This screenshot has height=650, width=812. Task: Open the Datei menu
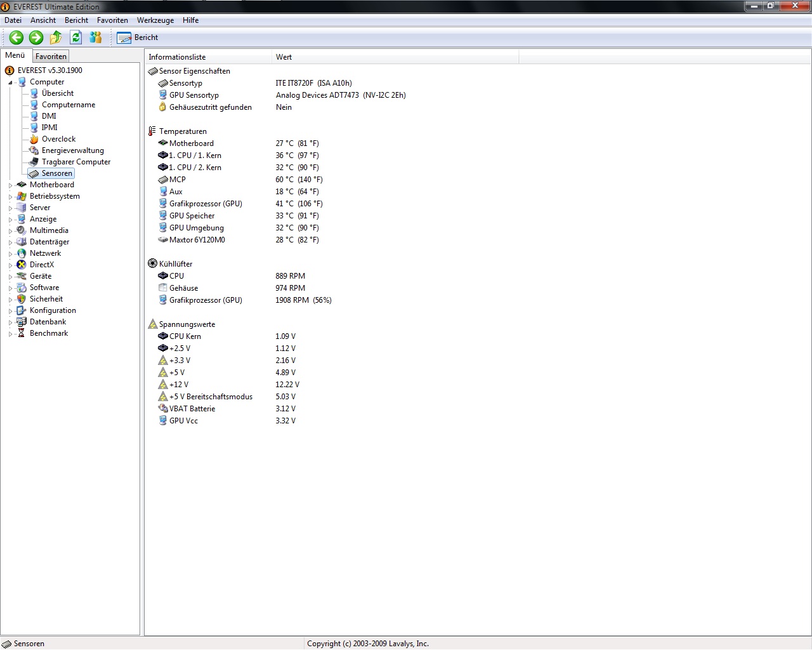point(13,20)
